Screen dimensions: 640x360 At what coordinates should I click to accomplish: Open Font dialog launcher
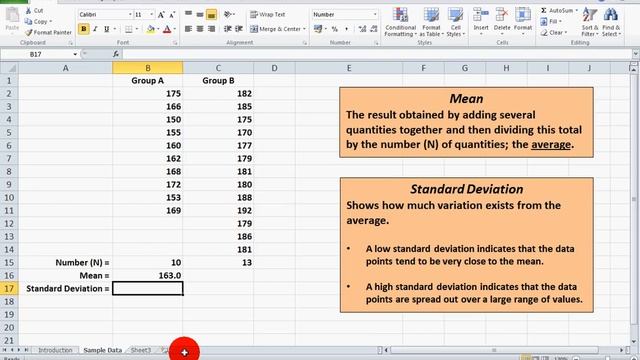176,43
